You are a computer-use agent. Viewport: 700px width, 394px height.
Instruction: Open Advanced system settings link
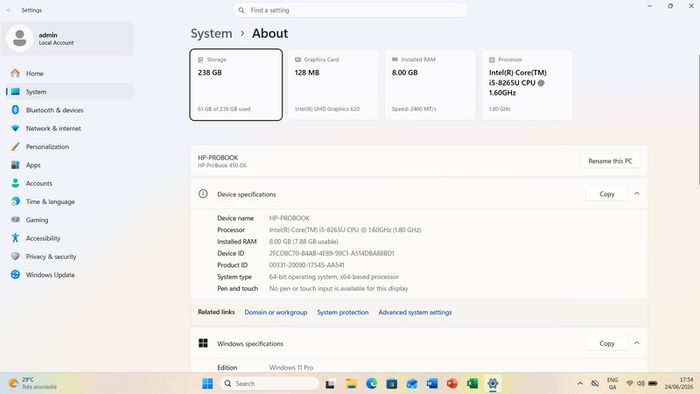[415, 312]
